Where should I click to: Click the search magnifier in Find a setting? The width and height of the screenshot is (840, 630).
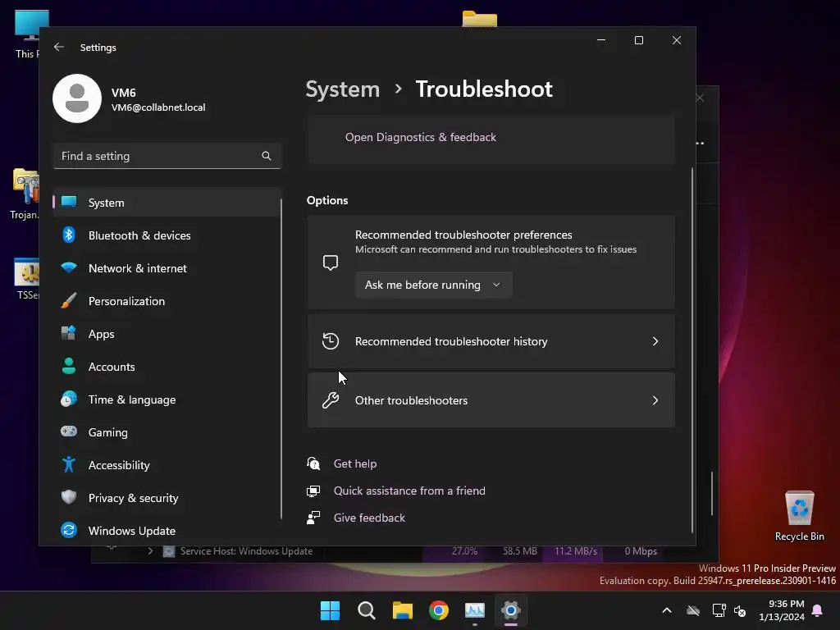pos(267,156)
